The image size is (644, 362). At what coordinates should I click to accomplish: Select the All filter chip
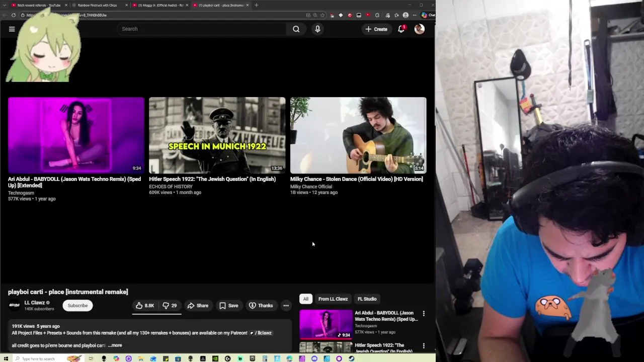tap(305, 299)
